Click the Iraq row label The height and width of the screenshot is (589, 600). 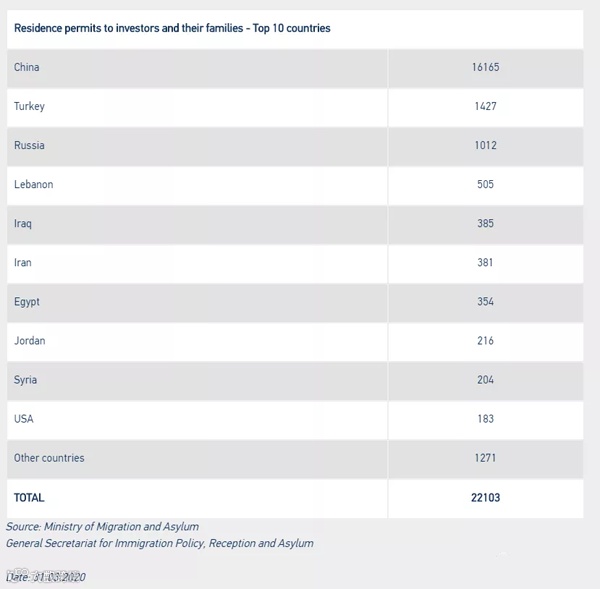(23, 223)
